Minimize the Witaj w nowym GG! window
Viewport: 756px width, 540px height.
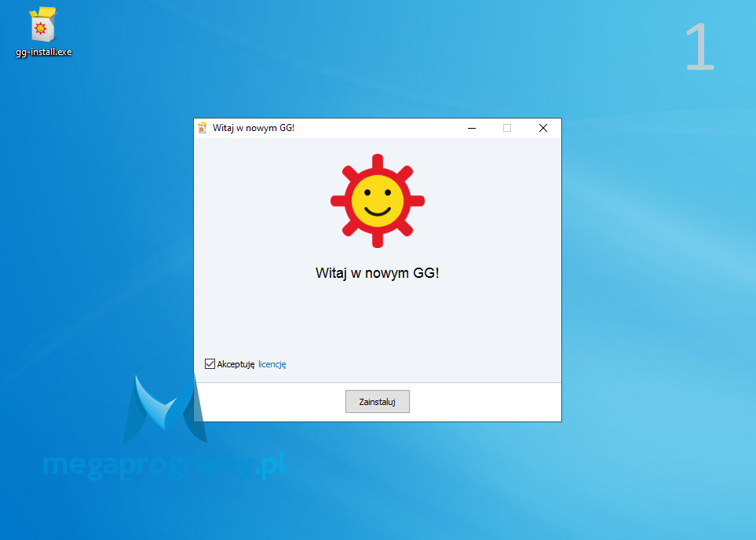(472, 128)
